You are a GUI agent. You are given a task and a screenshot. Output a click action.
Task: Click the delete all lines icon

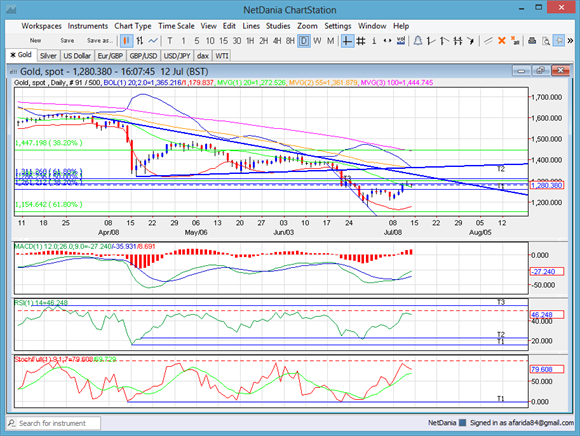pyautogui.click(x=515, y=41)
